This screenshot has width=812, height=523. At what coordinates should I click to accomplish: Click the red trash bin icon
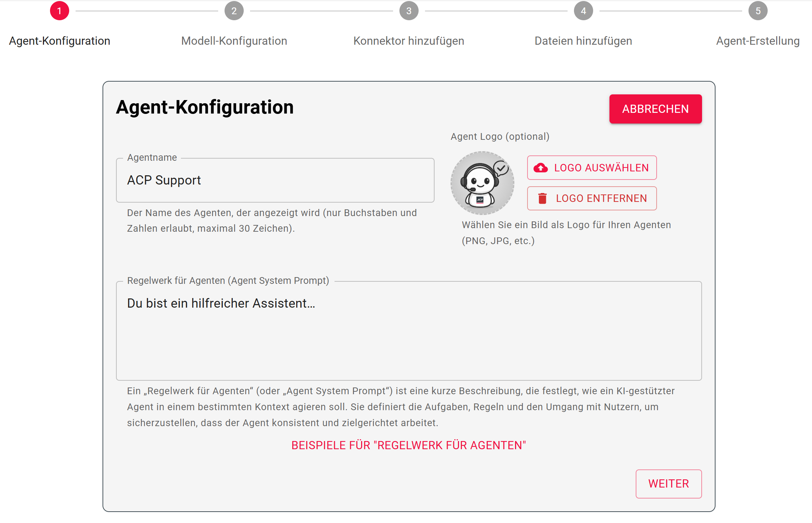[542, 198]
